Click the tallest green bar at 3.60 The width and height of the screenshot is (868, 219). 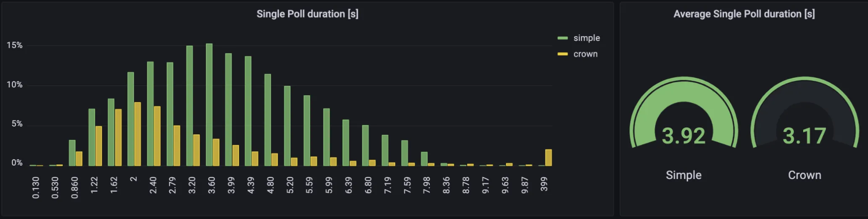(x=209, y=105)
